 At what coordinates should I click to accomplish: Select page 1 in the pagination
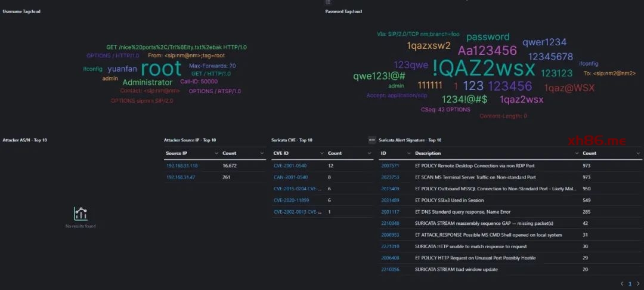[x=630, y=284]
